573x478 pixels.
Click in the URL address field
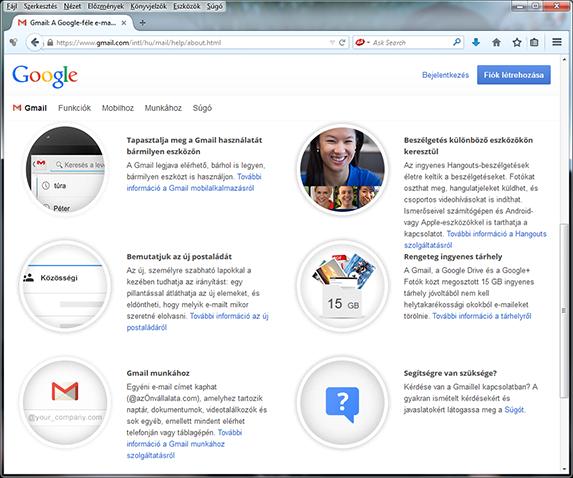[190, 43]
